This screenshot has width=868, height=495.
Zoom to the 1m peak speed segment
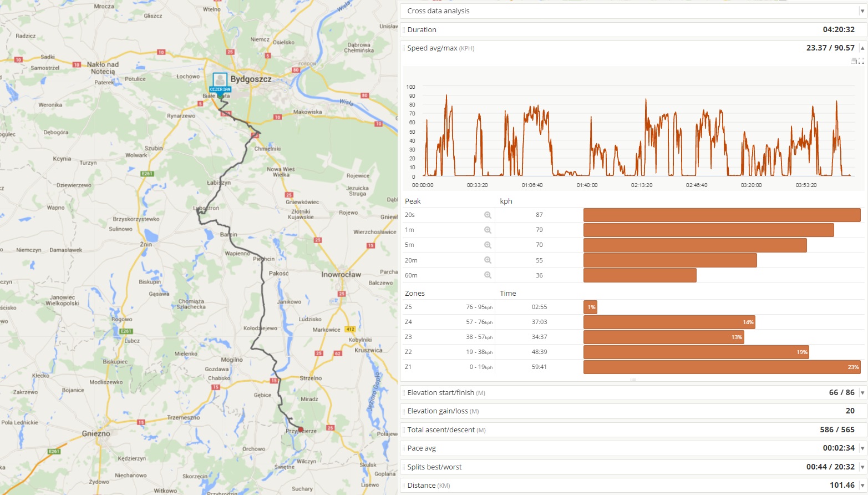[x=488, y=230]
